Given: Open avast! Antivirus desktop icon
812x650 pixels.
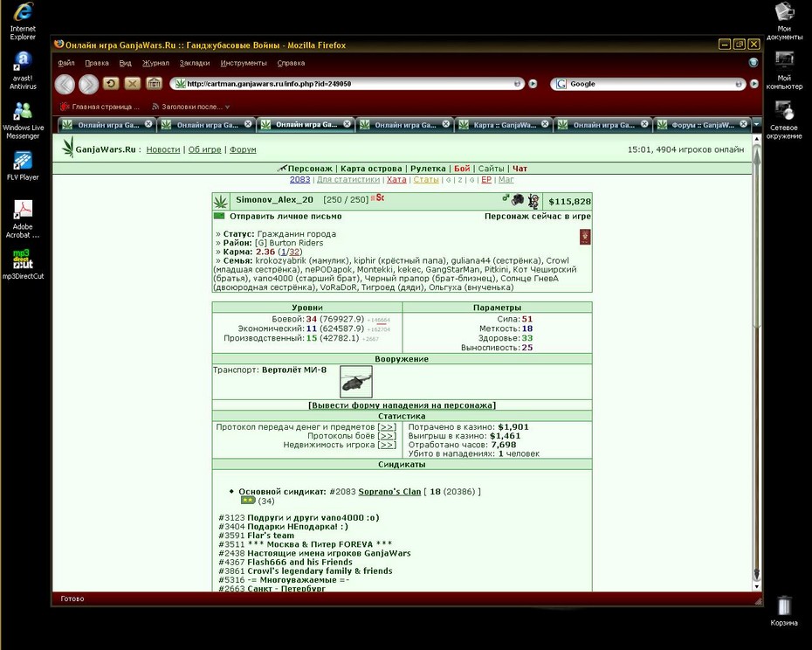Looking at the screenshot, I should pyautogui.click(x=23, y=70).
